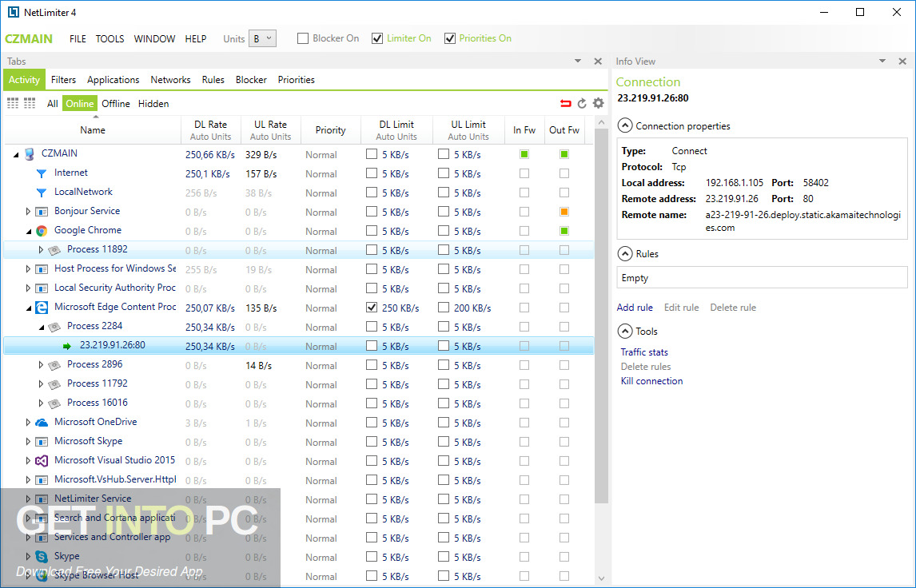Click the Skype application icon

[42, 557]
